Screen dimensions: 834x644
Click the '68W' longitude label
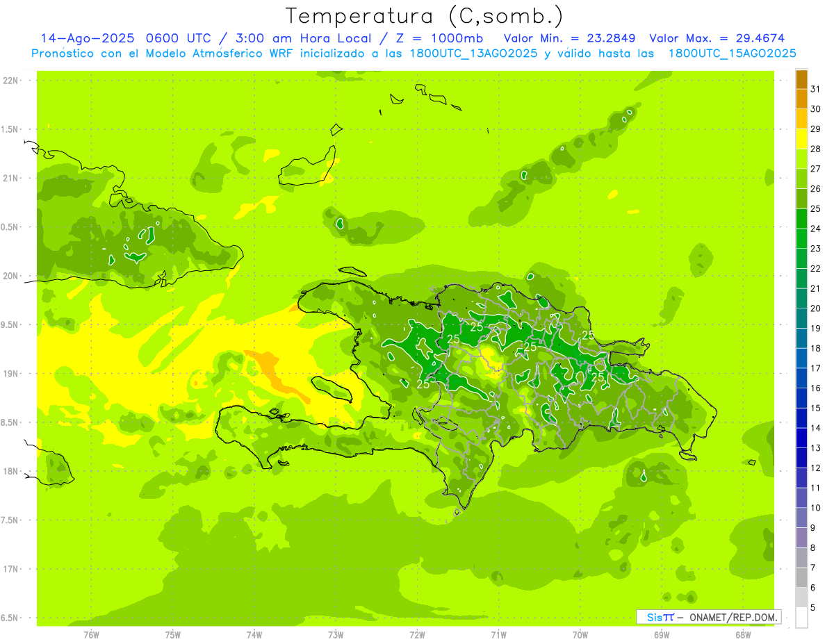tap(743, 635)
